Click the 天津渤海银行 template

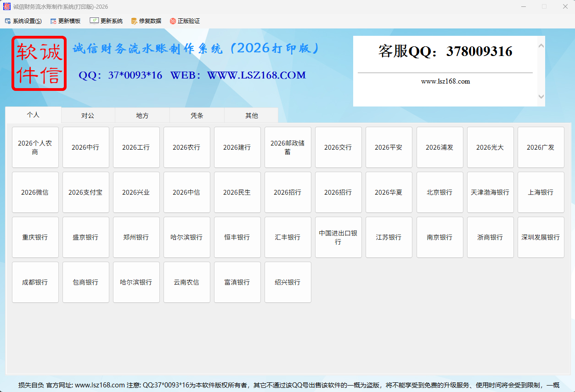490,192
